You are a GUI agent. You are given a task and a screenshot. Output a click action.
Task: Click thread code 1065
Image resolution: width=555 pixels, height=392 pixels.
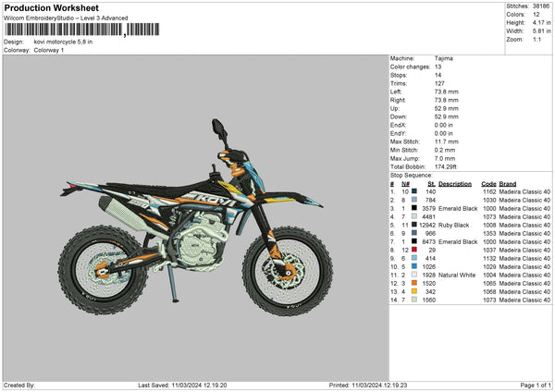489,284
